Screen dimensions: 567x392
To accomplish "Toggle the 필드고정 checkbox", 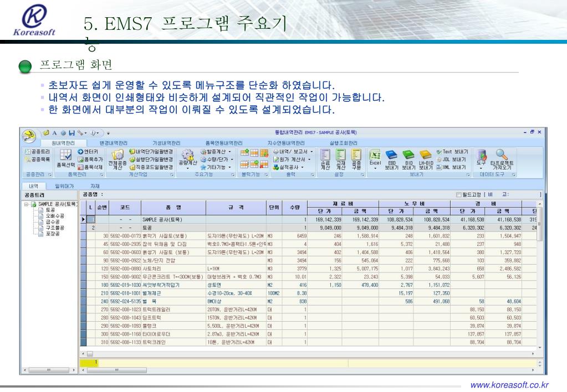I will pos(459,195).
